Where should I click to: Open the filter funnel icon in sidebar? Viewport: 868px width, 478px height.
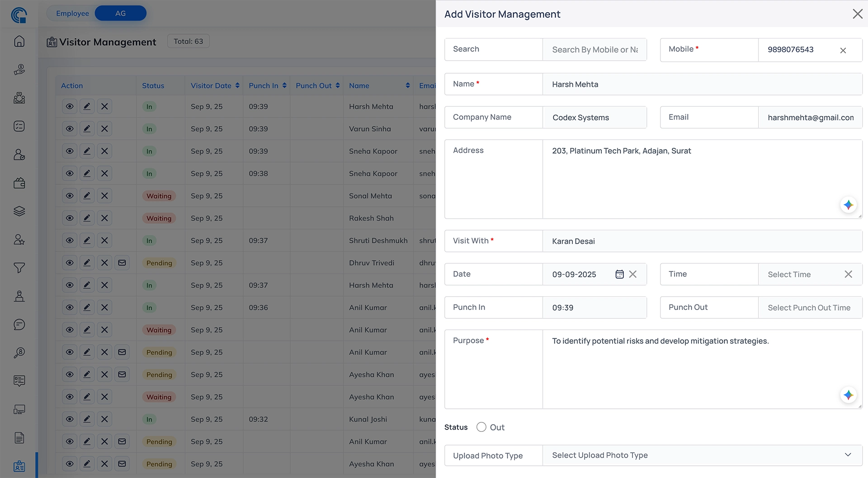[19, 268]
